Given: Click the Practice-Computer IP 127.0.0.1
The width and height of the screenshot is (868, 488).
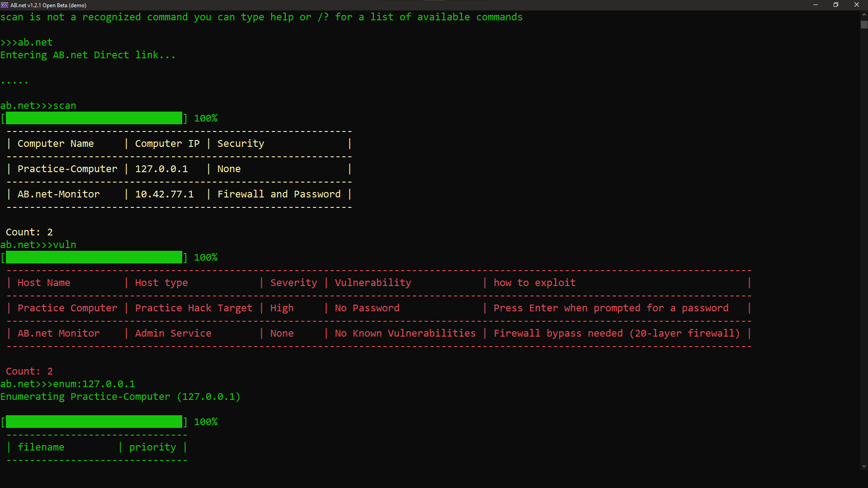Looking at the screenshot, I should 161,169.
